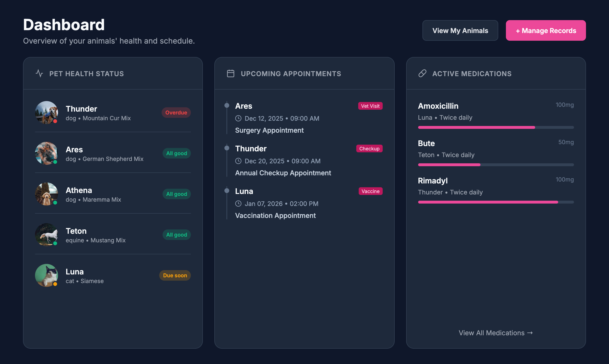Toggle Luna's orange status dot
Screen dimensions: 609x364
point(55,284)
